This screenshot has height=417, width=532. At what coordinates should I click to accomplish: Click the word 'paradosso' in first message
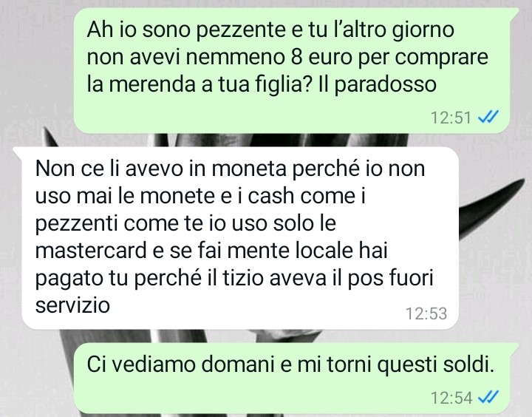386,86
